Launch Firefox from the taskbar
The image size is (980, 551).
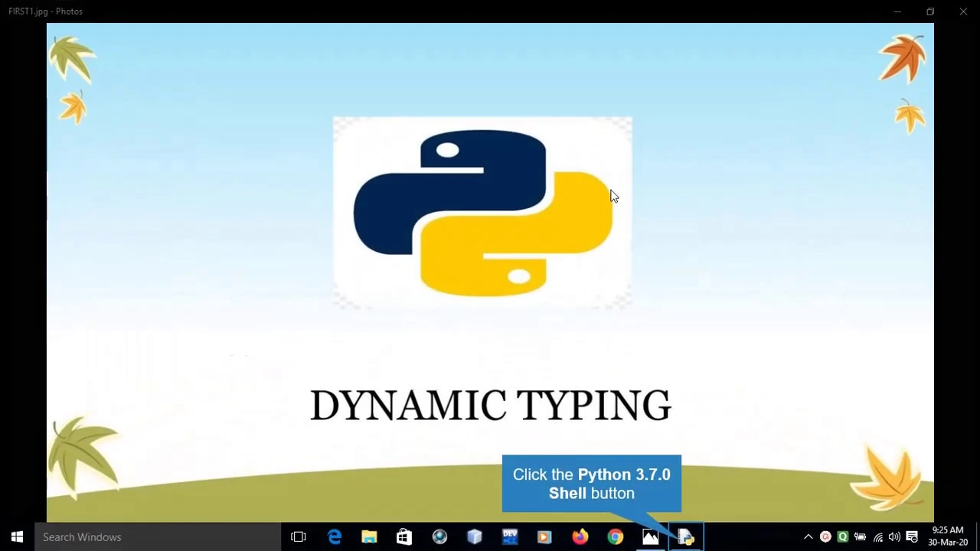[x=580, y=537]
